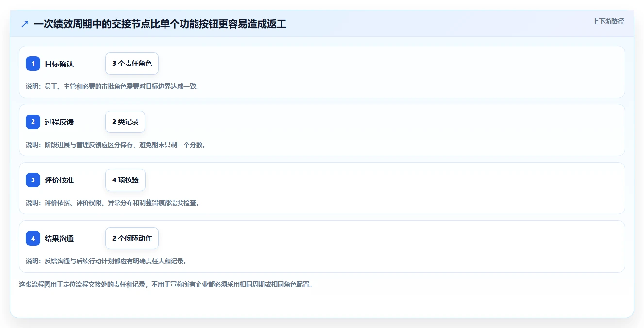Click step badge 3 for 评价校准
Viewport: 644px width, 328px height.
coord(33,180)
